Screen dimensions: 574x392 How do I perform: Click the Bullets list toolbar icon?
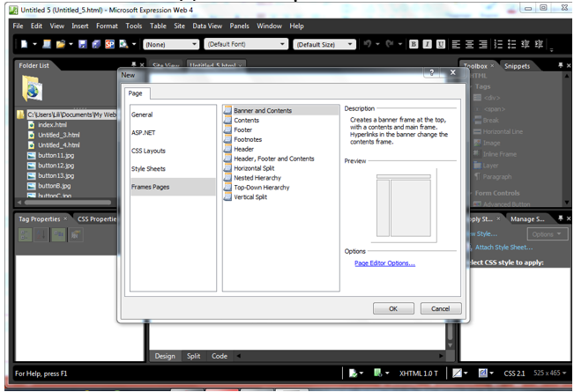(x=511, y=44)
